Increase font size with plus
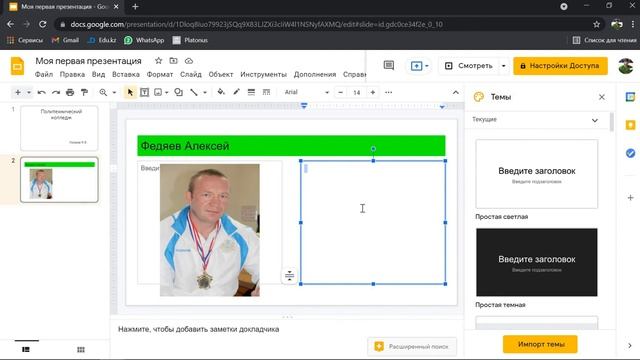This screenshot has height=360, width=640. 373,92
